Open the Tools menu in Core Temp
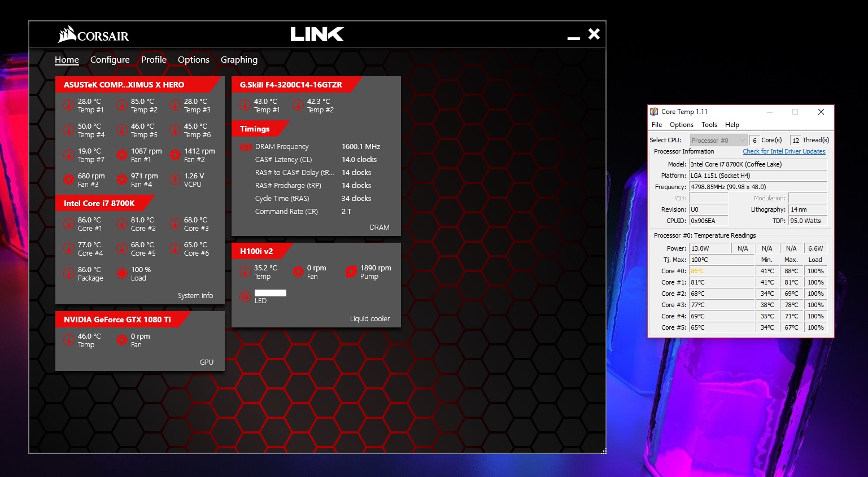This screenshot has height=477, width=868. (x=709, y=125)
